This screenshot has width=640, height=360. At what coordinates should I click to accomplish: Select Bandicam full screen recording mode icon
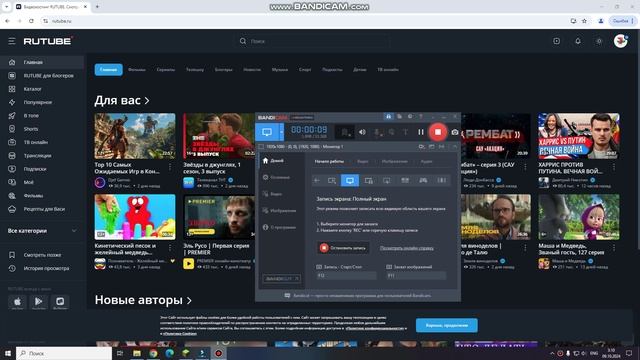point(350,180)
